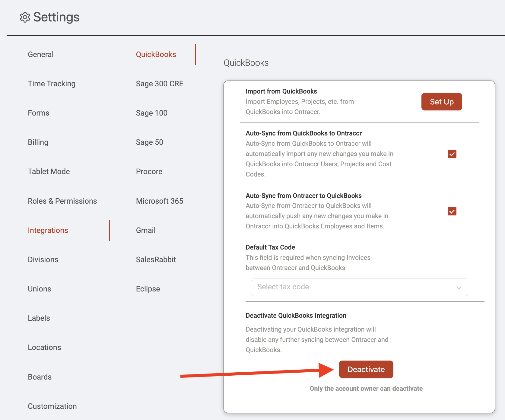
Task: Open Boards settings
Action: coord(40,377)
